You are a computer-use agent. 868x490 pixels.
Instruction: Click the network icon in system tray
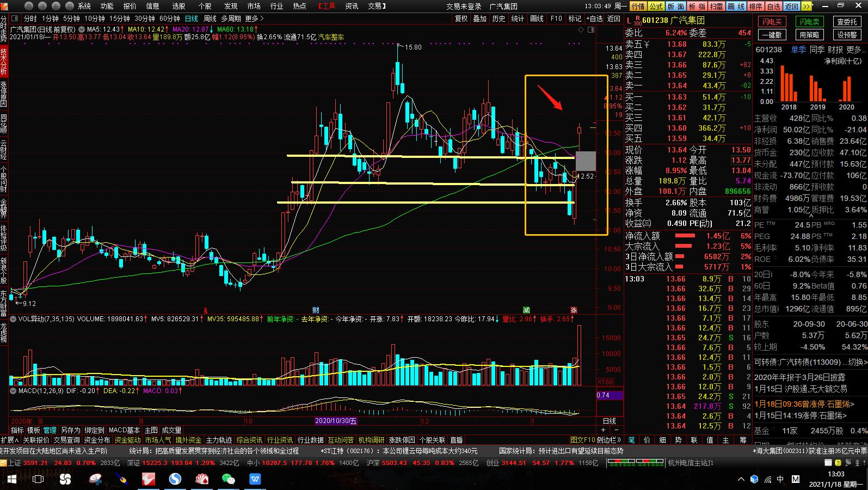click(x=768, y=480)
